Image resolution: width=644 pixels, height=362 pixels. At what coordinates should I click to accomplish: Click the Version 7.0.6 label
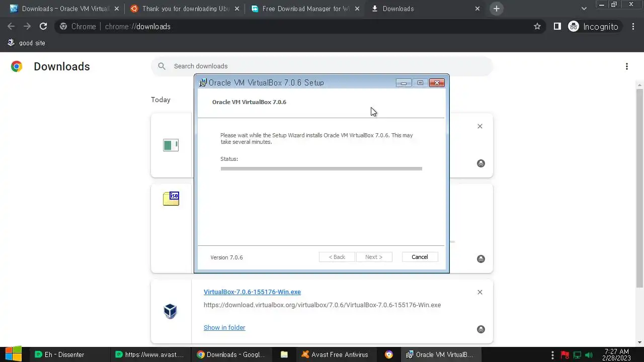click(x=226, y=257)
